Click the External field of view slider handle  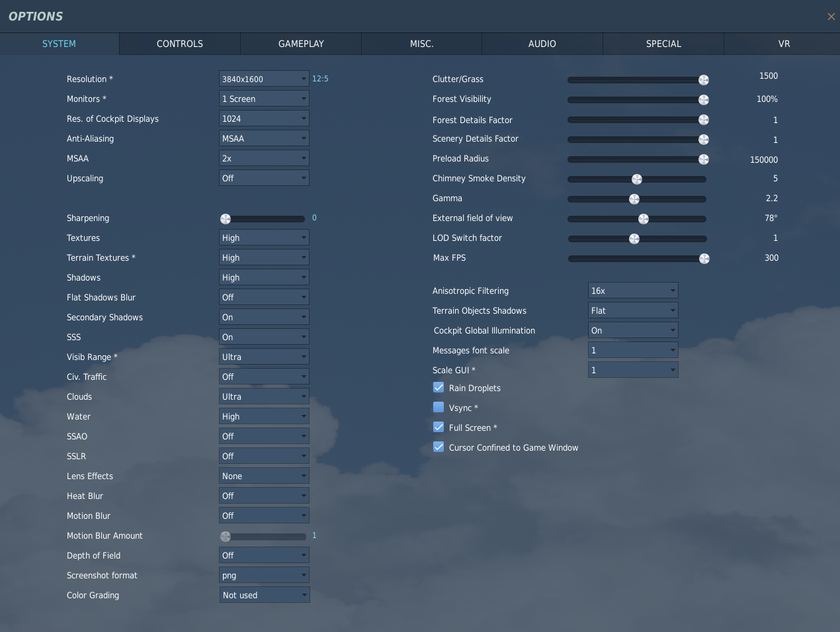click(644, 219)
